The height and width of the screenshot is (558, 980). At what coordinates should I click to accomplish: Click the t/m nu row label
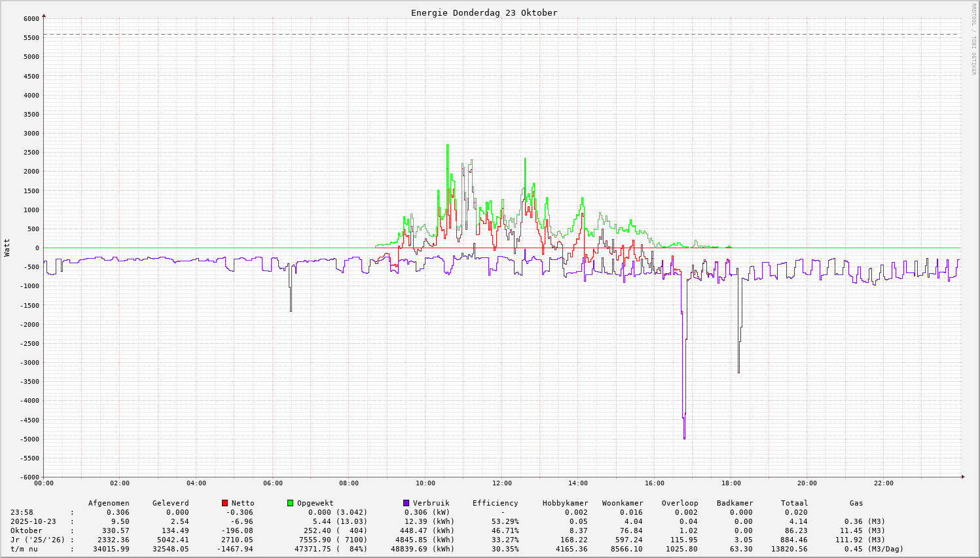(x=24, y=549)
